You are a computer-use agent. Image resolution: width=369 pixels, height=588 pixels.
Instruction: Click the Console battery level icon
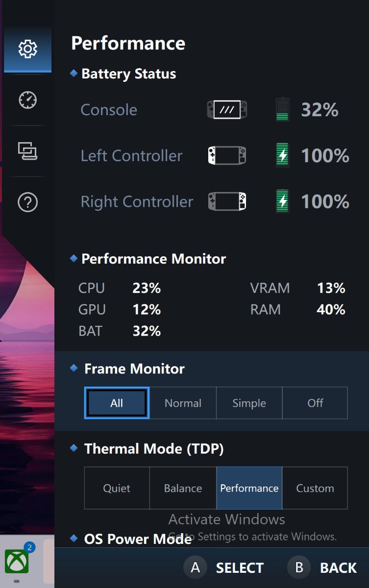click(x=282, y=110)
